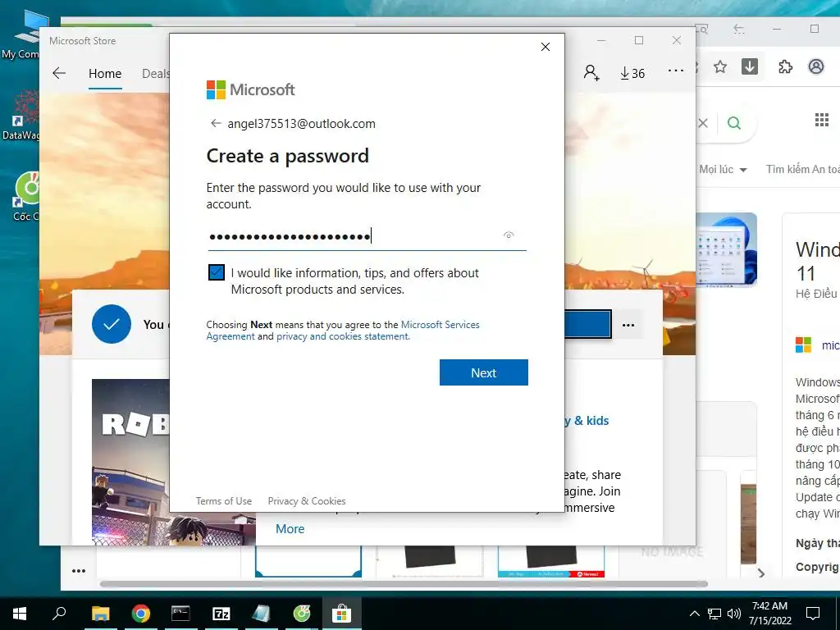Image resolution: width=840 pixels, height=630 pixels.
Task: Open Microsoft Store taskbar icon
Action: 341,614
